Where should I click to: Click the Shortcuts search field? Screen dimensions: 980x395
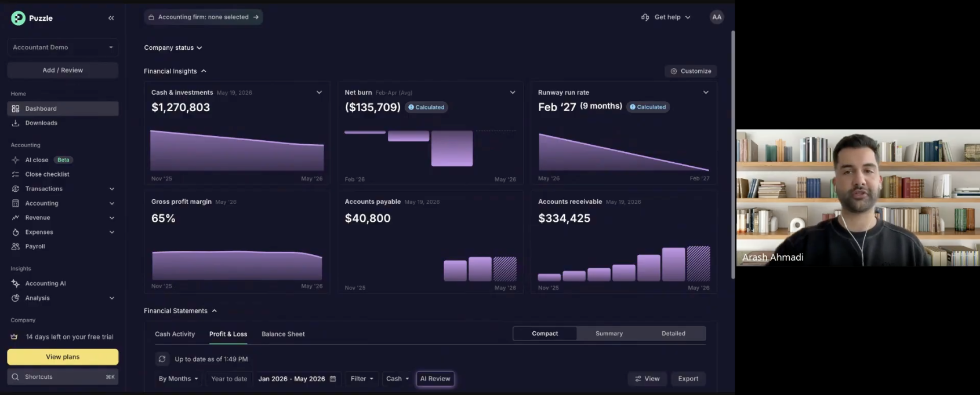pyautogui.click(x=63, y=376)
